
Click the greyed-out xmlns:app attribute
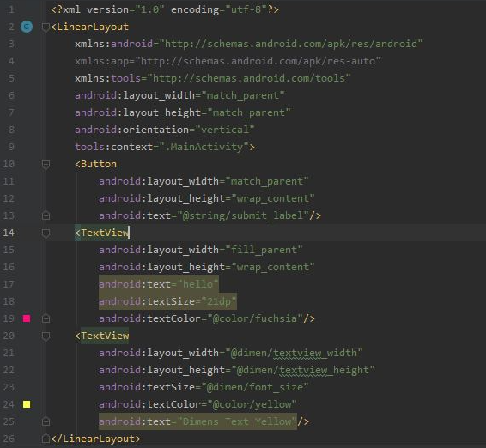pyautogui.click(x=228, y=61)
